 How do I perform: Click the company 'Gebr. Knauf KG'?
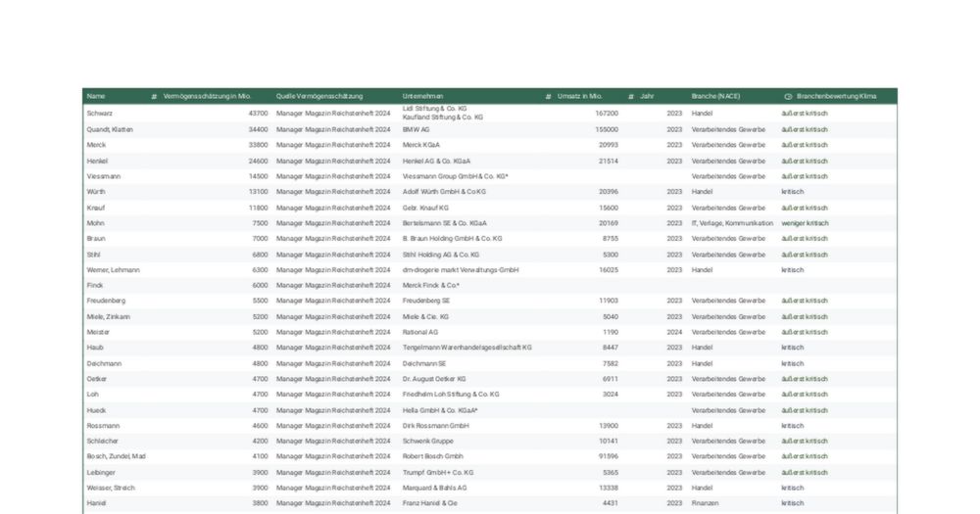point(425,208)
